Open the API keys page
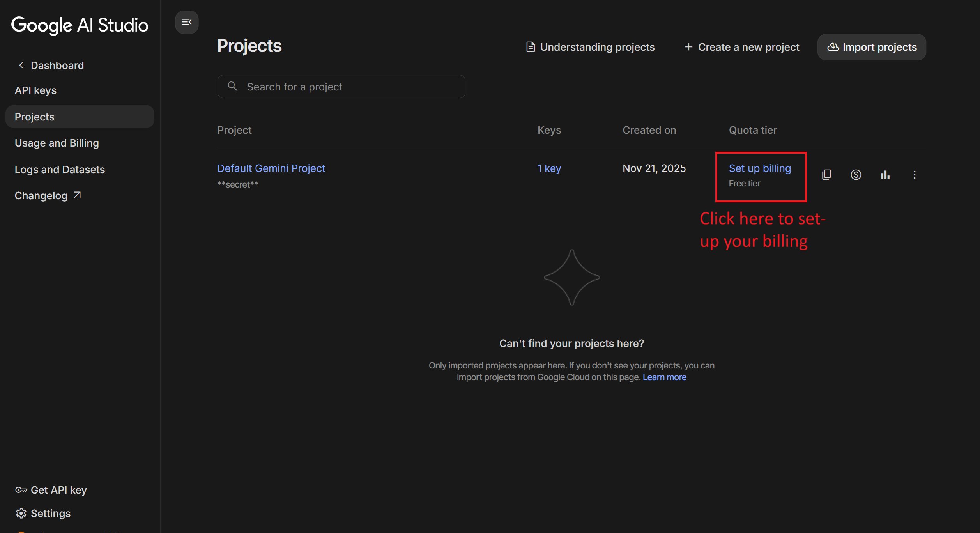The image size is (980, 533). tap(36, 90)
